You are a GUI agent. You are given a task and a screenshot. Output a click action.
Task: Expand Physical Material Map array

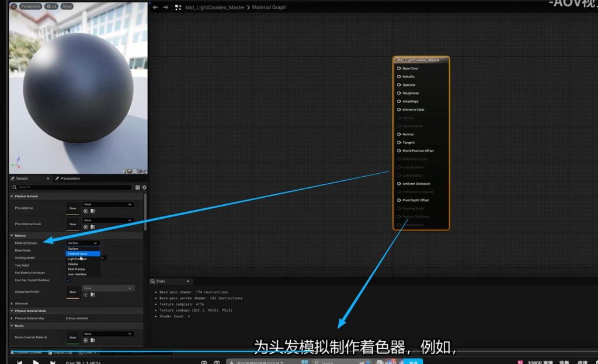click(12, 318)
